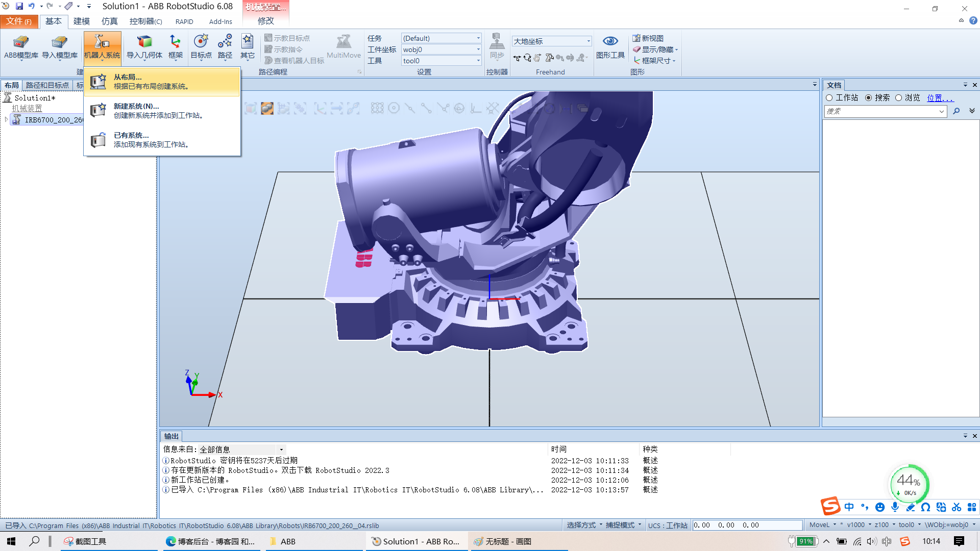
Task: Switch to 路径和目标点 panel tab
Action: [47, 85]
